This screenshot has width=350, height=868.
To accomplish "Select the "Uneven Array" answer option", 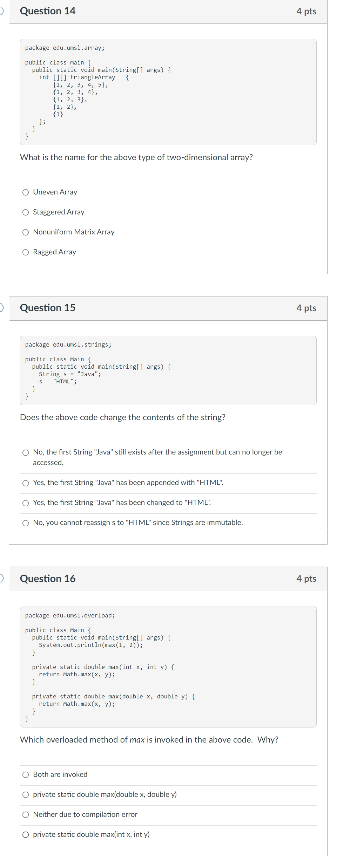I will tap(25, 192).
